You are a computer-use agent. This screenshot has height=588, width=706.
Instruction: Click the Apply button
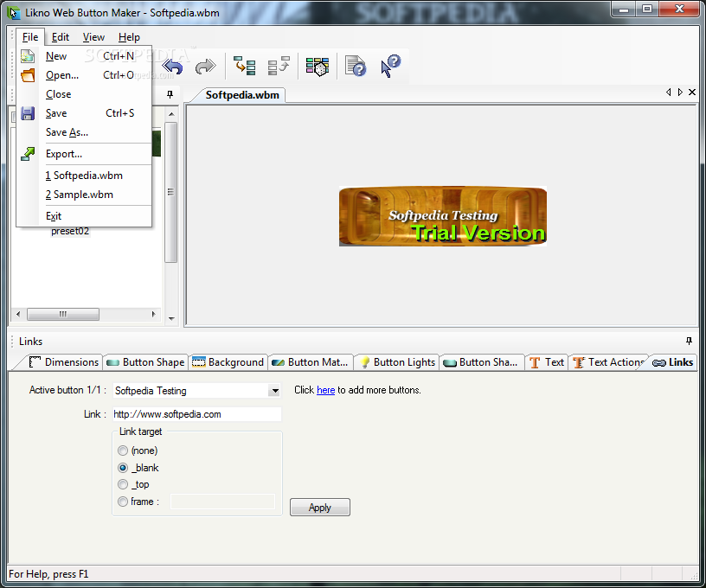[x=319, y=508]
